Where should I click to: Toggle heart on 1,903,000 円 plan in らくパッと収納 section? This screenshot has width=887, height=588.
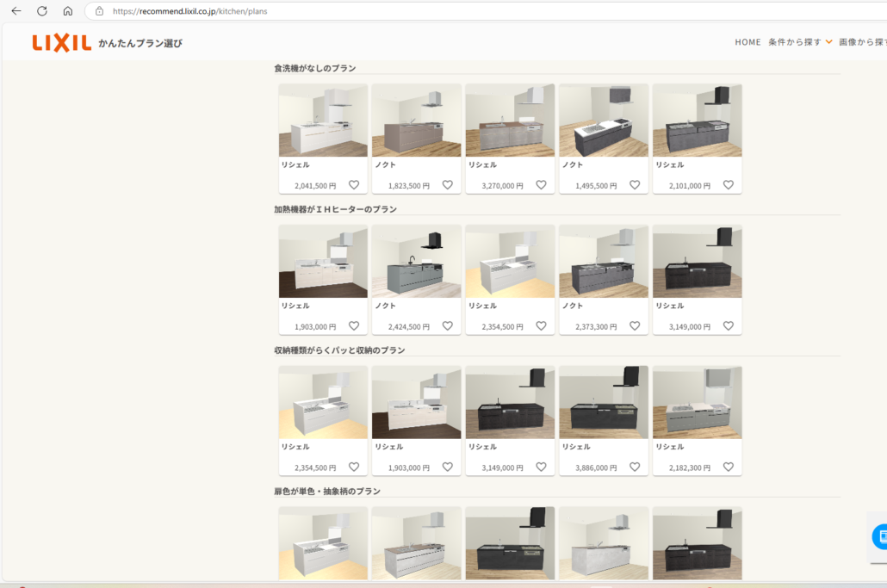click(448, 467)
